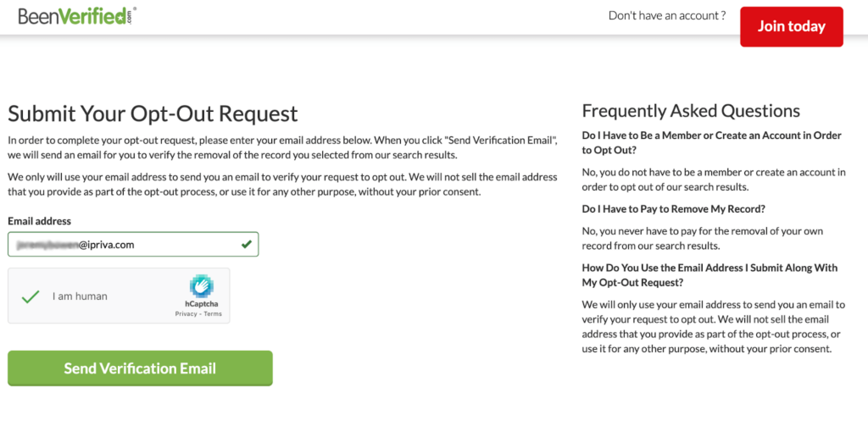
Task: Click the hCaptcha logo icon
Action: click(201, 286)
